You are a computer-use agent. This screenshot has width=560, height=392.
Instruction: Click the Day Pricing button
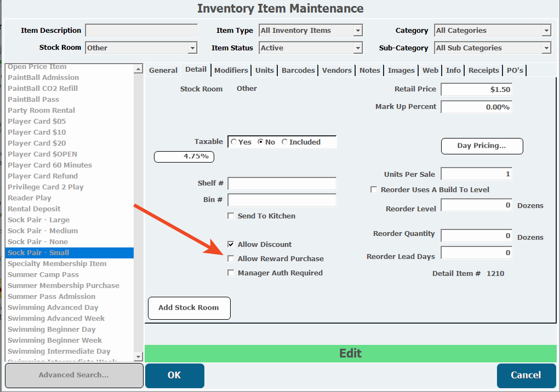point(482,146)
